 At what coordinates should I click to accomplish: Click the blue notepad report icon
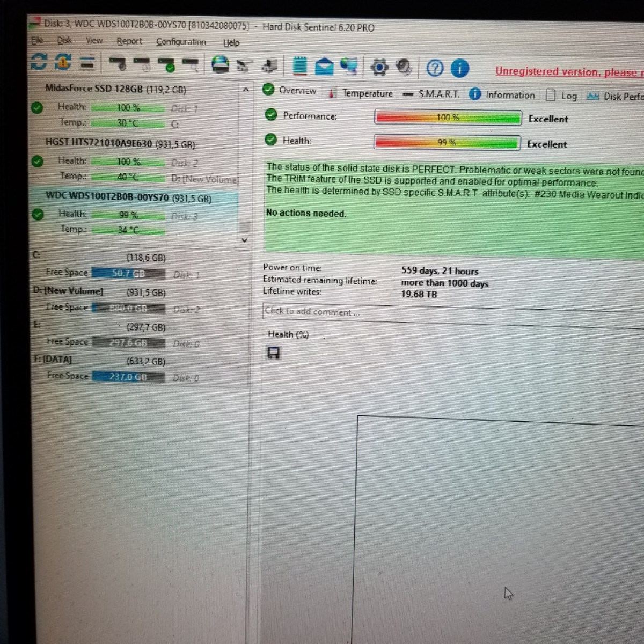(300, 66)
